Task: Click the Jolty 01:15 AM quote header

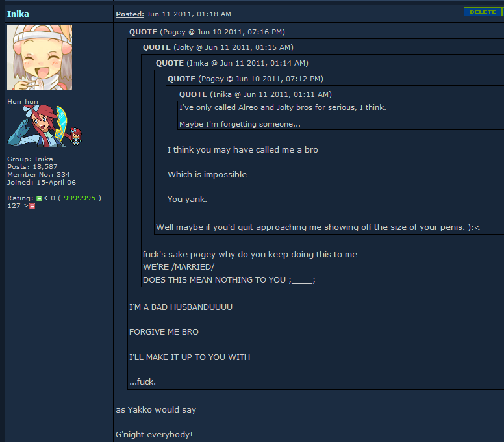Action: (x=218, y=47)
